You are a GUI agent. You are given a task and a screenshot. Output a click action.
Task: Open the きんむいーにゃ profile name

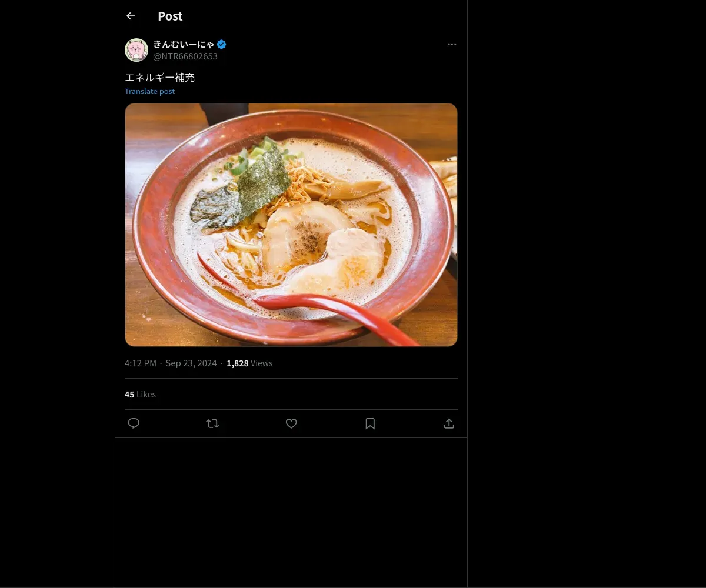[x=184, y=44]
